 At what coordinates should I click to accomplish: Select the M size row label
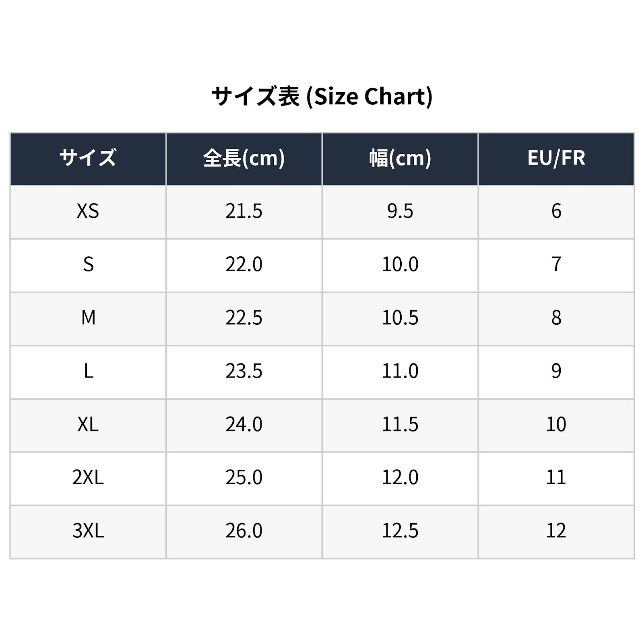pyautogui.click(x=88, y=318)
